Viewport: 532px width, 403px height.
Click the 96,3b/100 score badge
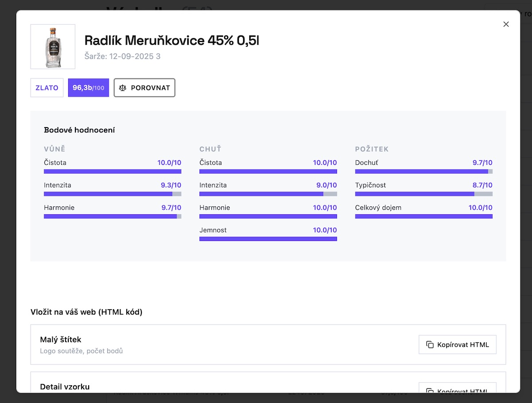click(x=89, y=88)
